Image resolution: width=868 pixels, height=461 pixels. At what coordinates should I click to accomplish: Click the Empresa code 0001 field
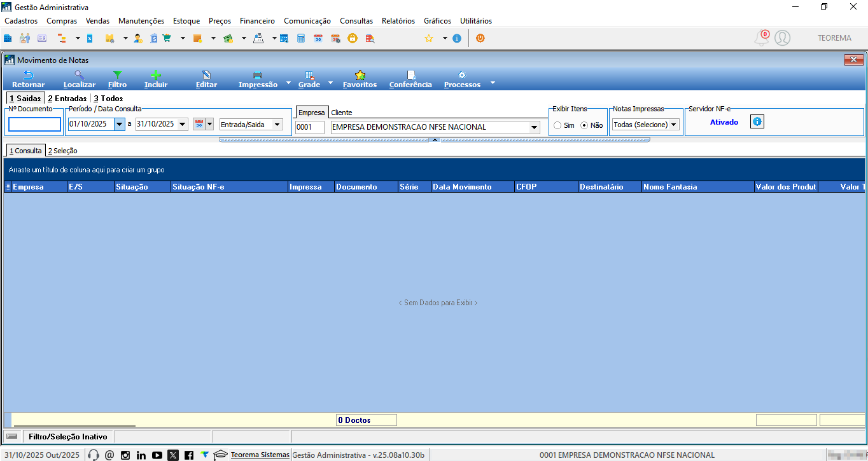(310, 127)
